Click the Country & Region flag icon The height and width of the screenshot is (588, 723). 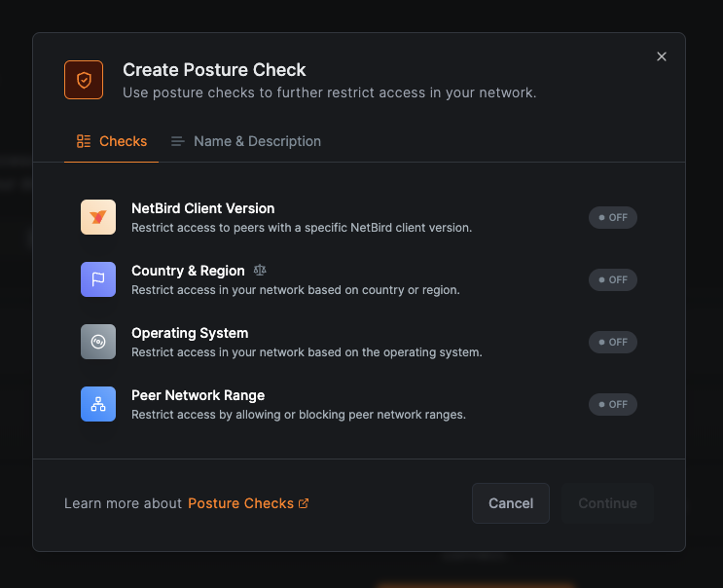pyautogui.click(x=98, y=279)
